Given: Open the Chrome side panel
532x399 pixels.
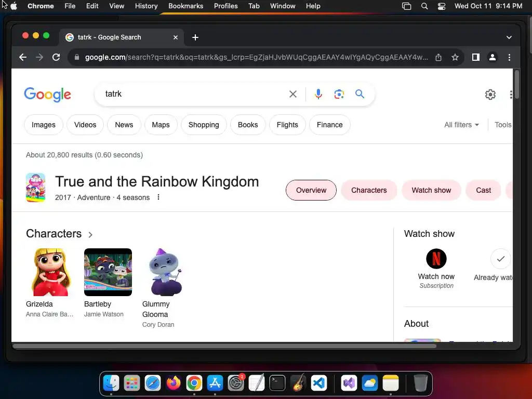Looking at the screenshot, I should pos(476,57).
